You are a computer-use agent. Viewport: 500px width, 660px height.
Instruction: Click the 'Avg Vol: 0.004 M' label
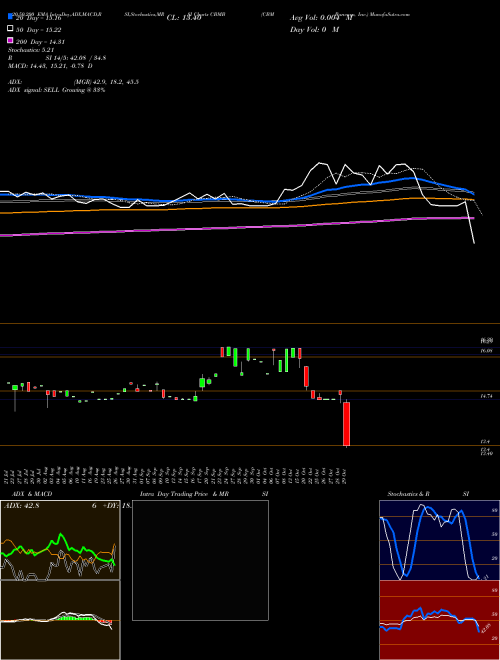click(x=321, y=18)
